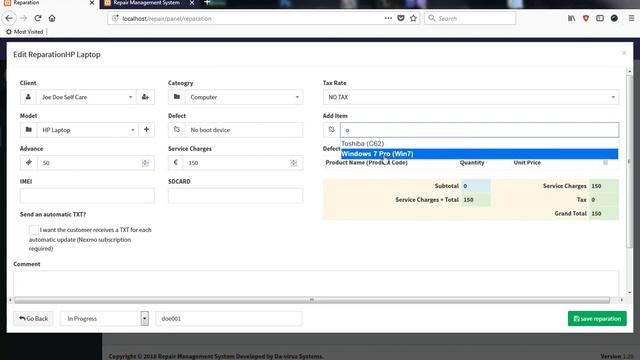640x360 pixels.
Task: Click the icon left of Add Item field
Action: tap(331, 130)
